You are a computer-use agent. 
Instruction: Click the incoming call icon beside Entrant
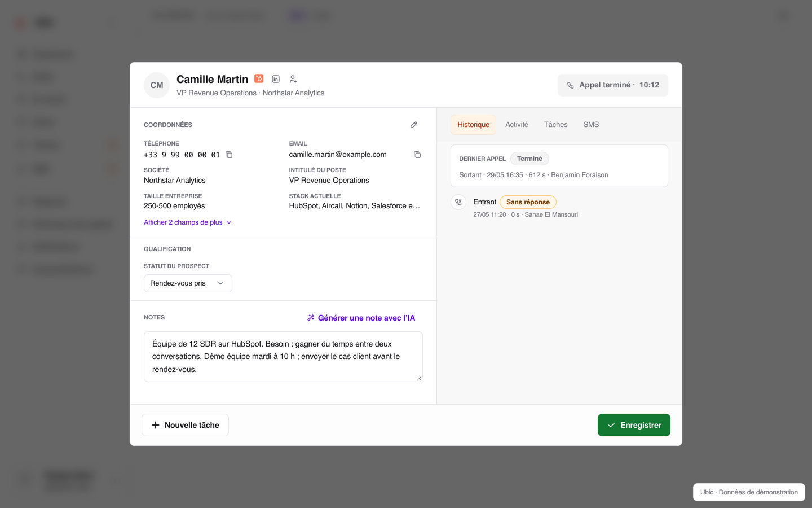click(458, 202)
